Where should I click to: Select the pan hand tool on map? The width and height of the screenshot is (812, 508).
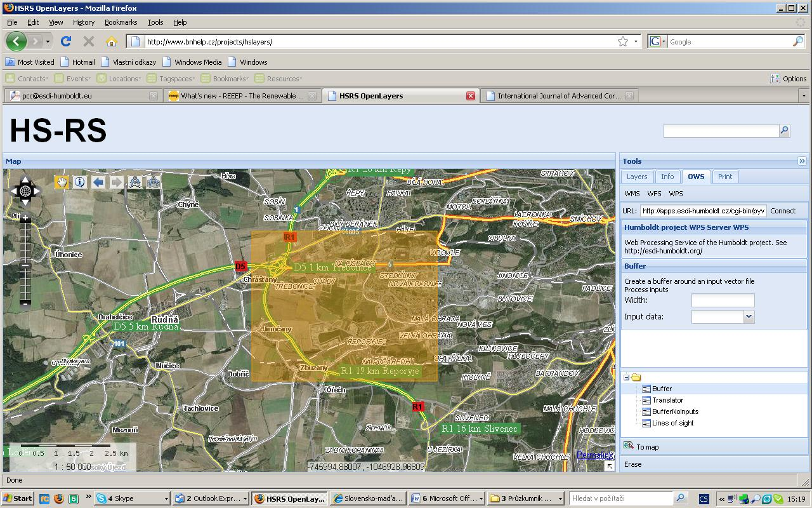click(62, 182)
